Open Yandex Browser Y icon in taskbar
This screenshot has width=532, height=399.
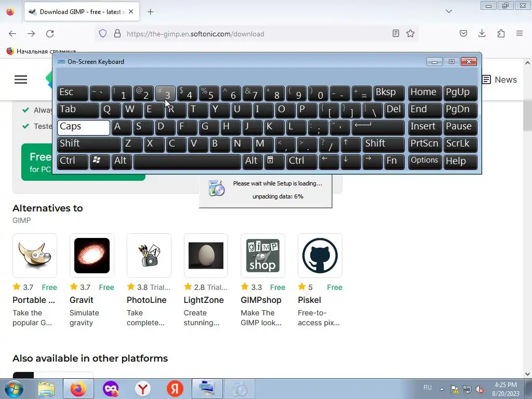[x=143, y=389]
